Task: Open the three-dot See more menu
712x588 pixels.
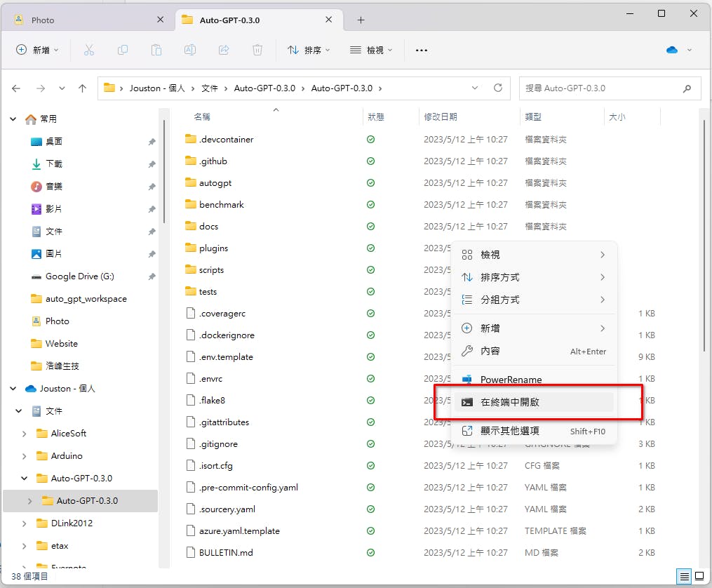Action: click(422, 50)
